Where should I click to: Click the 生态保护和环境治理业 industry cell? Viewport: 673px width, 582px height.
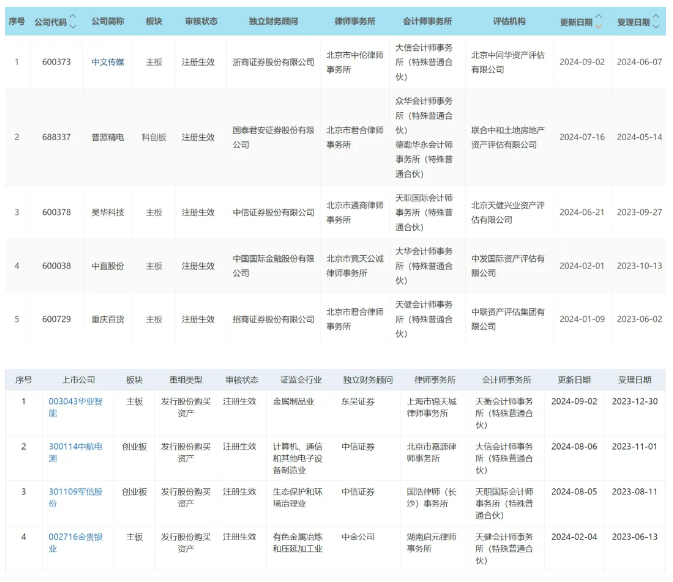298,497
